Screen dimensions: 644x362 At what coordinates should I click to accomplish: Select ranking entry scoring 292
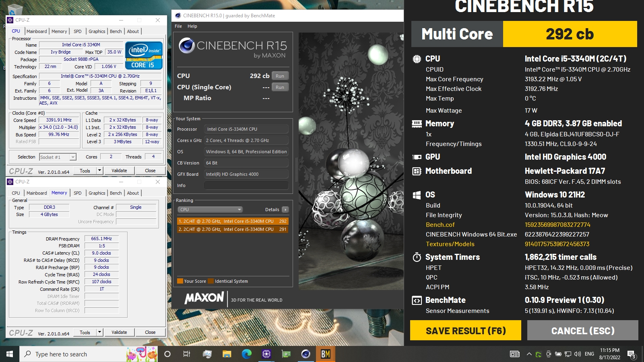(233, 221)
